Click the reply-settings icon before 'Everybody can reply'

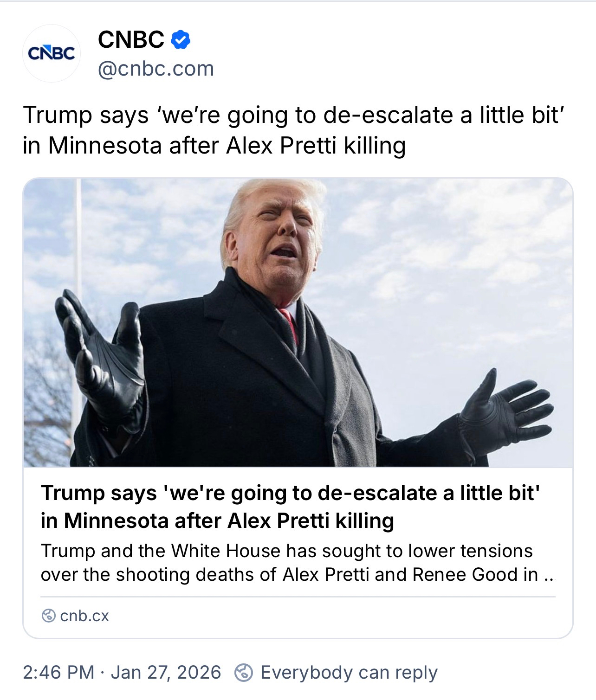[244, 673]
